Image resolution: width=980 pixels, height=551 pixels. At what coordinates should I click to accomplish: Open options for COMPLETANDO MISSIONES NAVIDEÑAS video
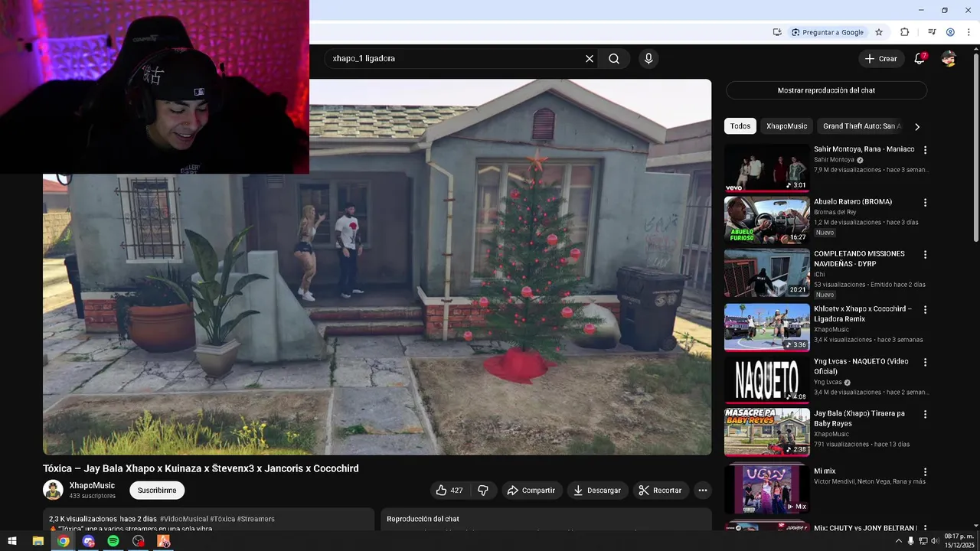coord(925,255)
